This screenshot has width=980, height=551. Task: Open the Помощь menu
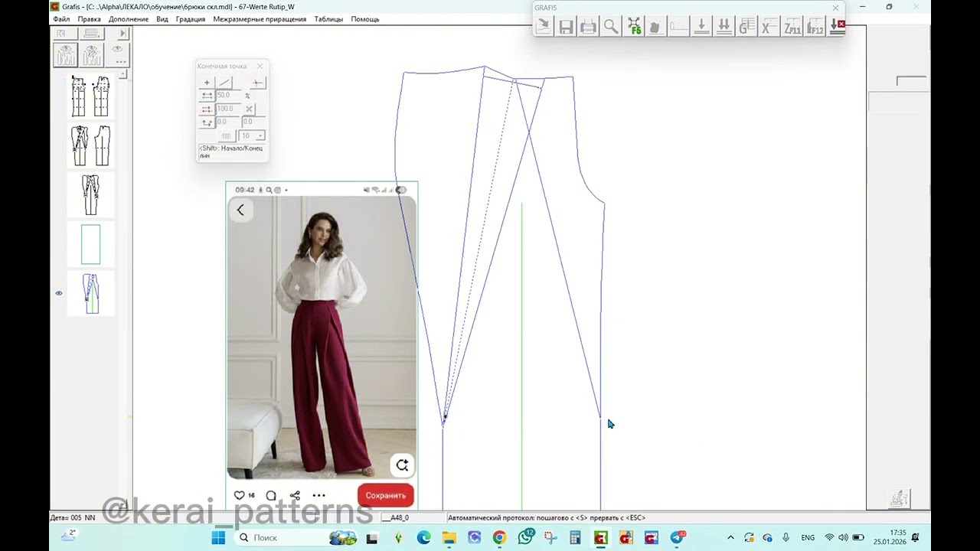pos(365,19)
